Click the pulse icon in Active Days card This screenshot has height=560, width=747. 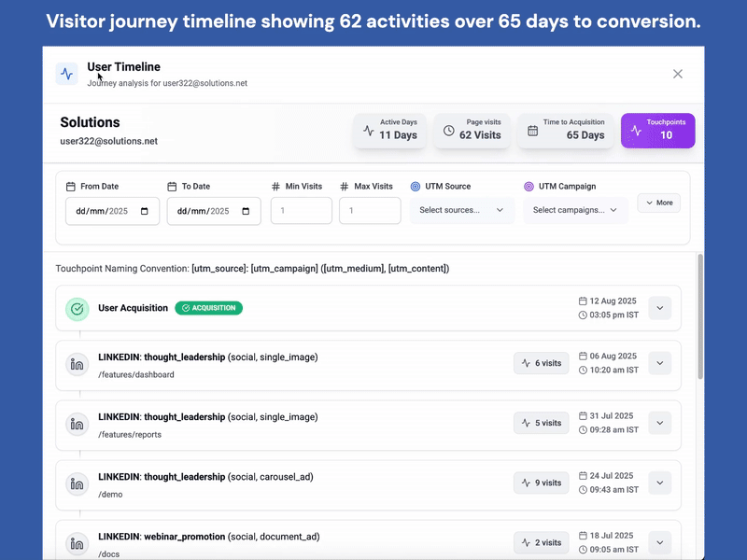pyautogui.click(x=368, y=131)
